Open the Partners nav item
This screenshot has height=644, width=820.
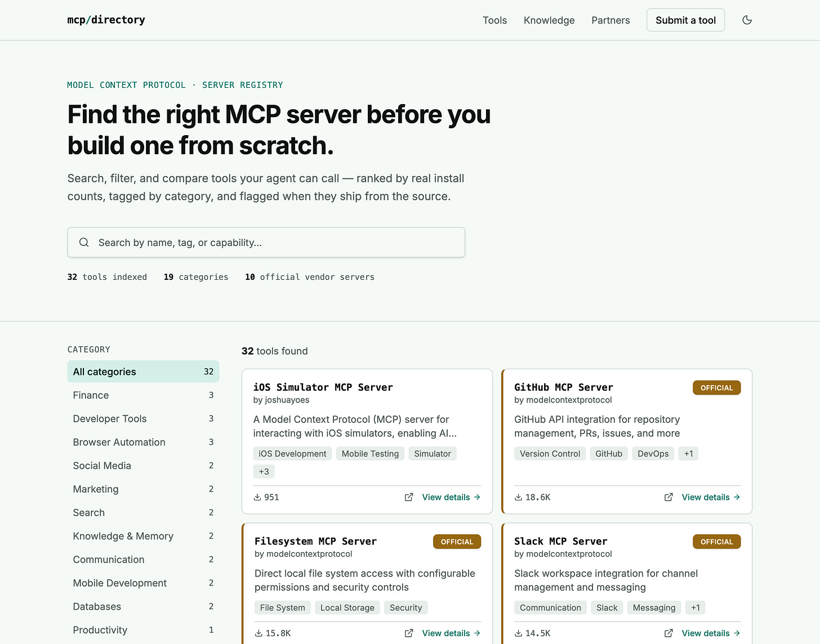(x=610, y=20)
